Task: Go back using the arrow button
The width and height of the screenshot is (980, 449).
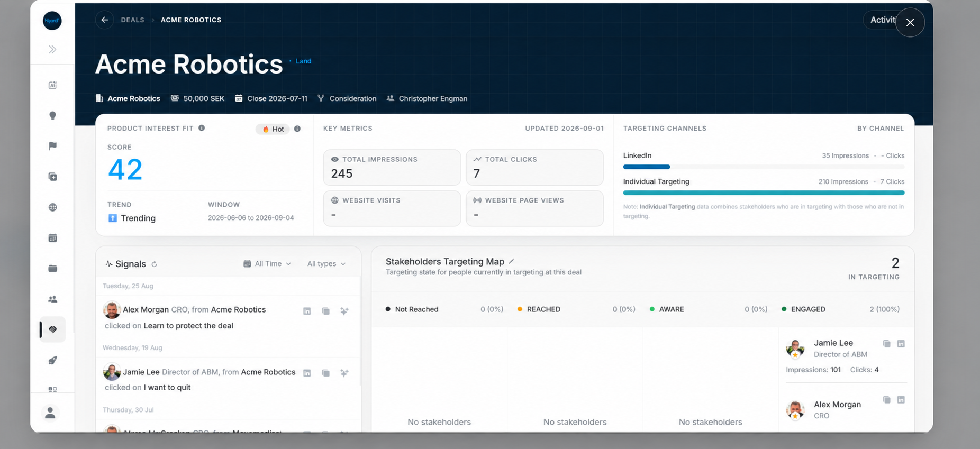Action: 105,20
